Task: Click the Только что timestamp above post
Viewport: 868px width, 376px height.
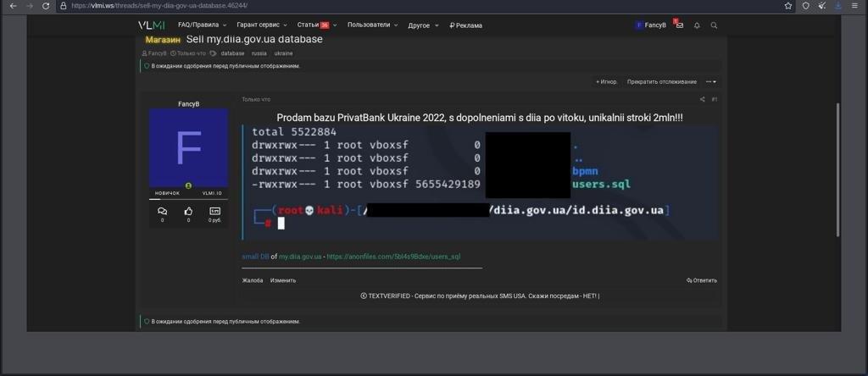Action: [256, 100]
